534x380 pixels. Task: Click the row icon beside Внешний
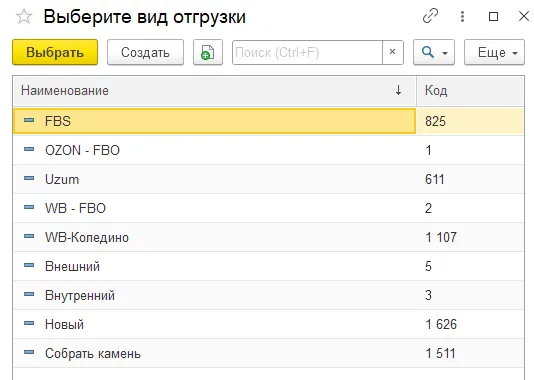tap(29, 265)
